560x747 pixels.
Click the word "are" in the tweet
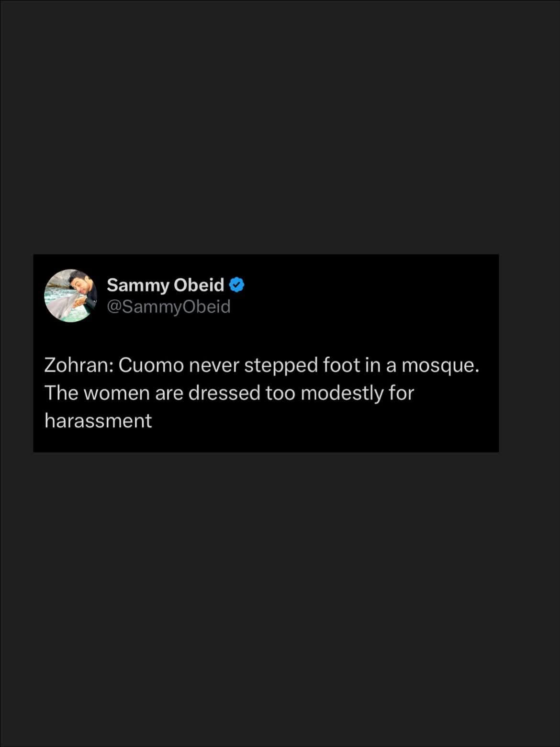click(x=169, y=393)
